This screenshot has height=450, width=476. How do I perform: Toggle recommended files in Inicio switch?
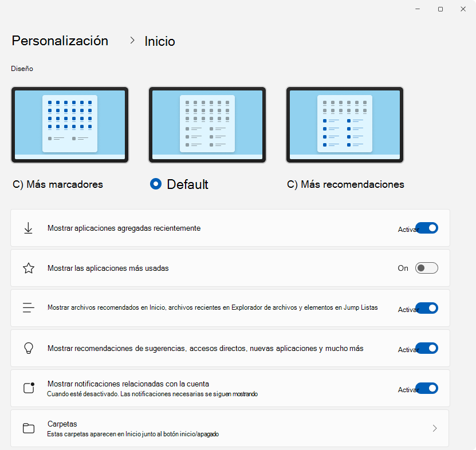tap(427, 308)
